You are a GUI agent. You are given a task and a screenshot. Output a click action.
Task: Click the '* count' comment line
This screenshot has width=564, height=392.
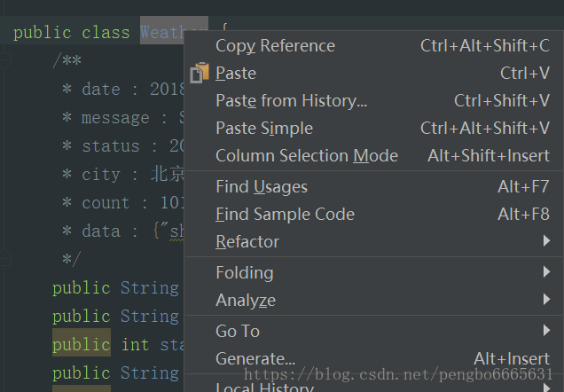pos(122,203)
